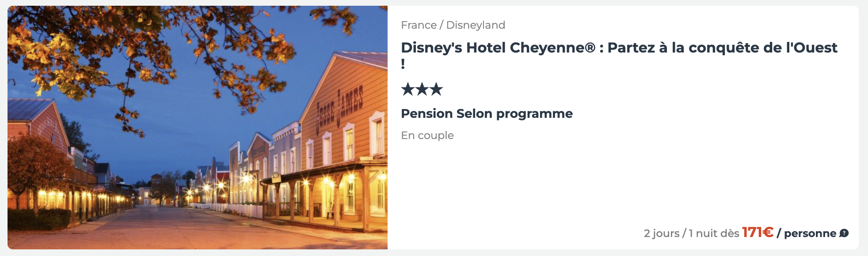Image resolution: width=868 pixels, height=256 pixels.
Task: Select Disneyland in the location breadcrumb
Action: [476, 25]
